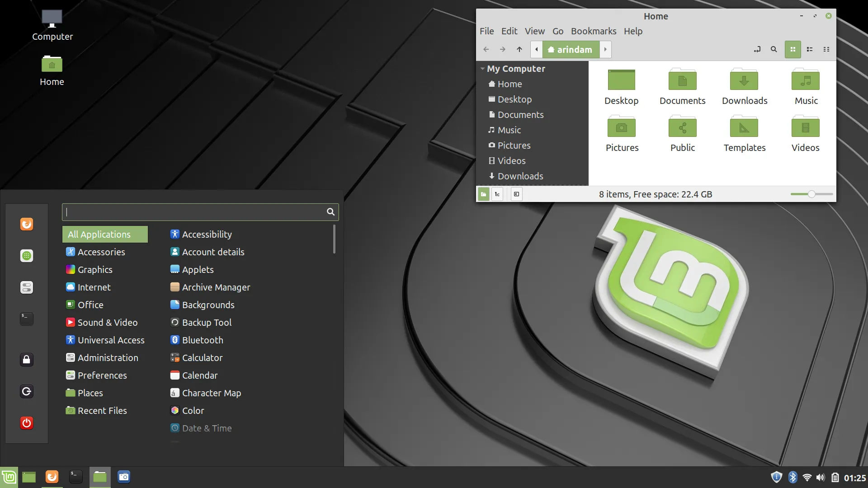This screenshot has width=868, height=488.
Task: Click the search input field in app menu
Action: click(x=200, y=211)
